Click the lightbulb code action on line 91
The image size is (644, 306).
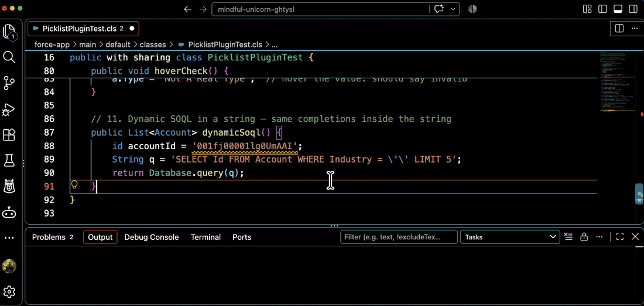click(x=74, y=184)
